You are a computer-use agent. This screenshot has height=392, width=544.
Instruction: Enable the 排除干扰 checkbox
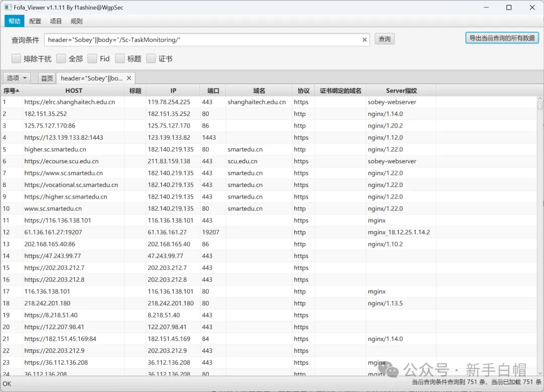tap(16, 59)
